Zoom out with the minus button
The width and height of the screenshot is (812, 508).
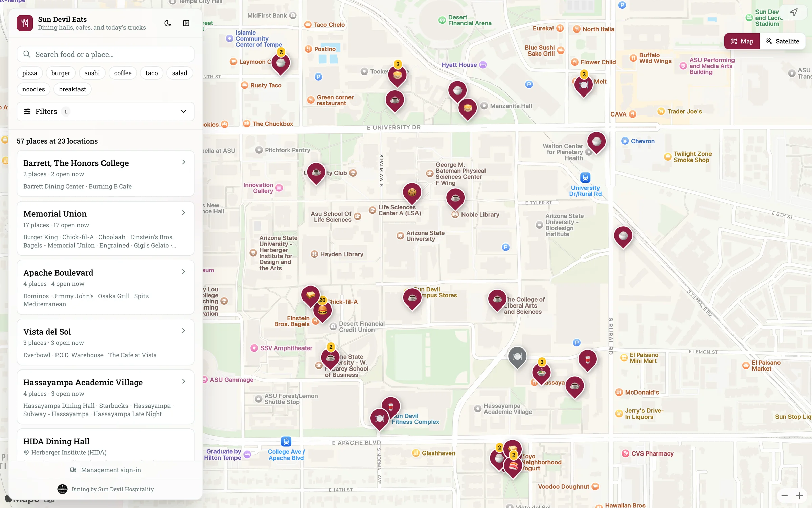[x=784, y=496]
